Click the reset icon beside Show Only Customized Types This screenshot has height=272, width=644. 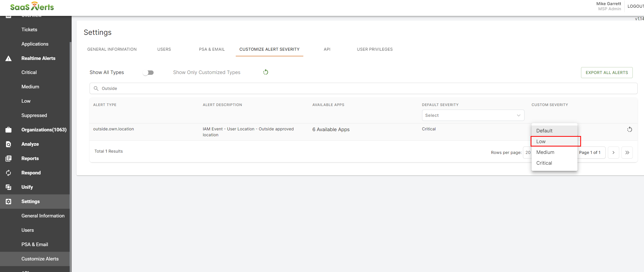[266, 72]
